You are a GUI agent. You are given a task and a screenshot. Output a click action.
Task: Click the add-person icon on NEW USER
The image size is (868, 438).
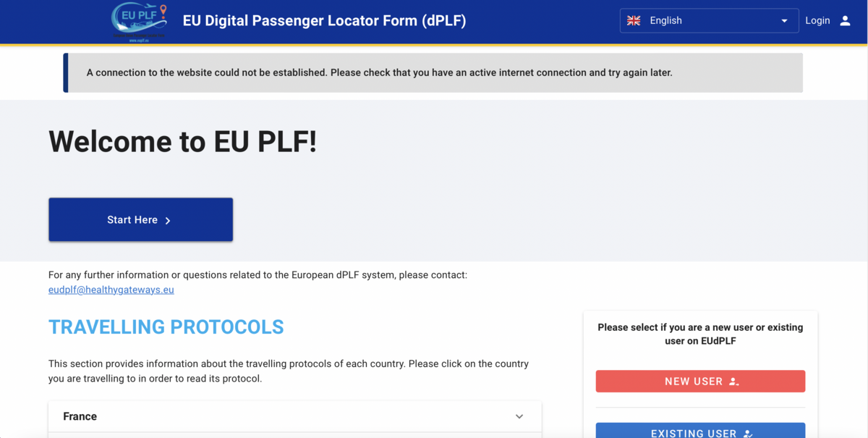(x=733, y=382)
